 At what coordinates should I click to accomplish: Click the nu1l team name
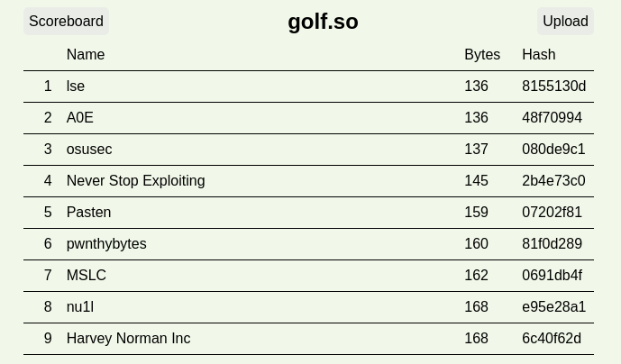pyautogui.click(x=80, y=307)
